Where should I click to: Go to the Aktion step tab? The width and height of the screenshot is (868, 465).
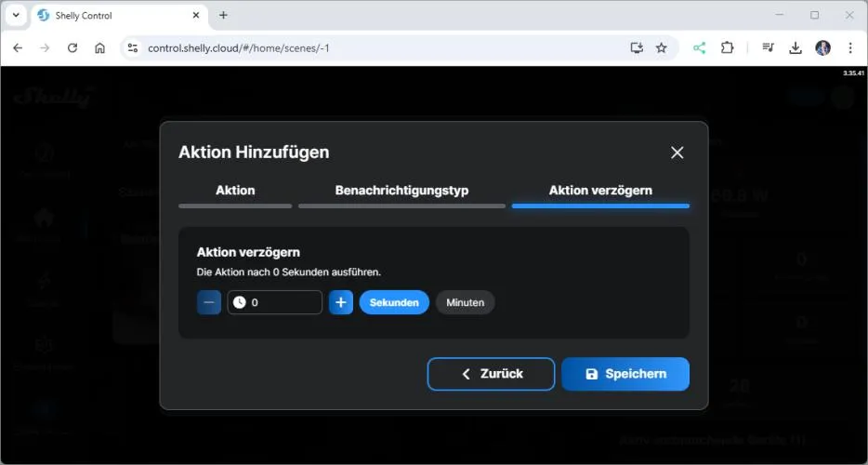pyautogui.click(x=235, y=191)
